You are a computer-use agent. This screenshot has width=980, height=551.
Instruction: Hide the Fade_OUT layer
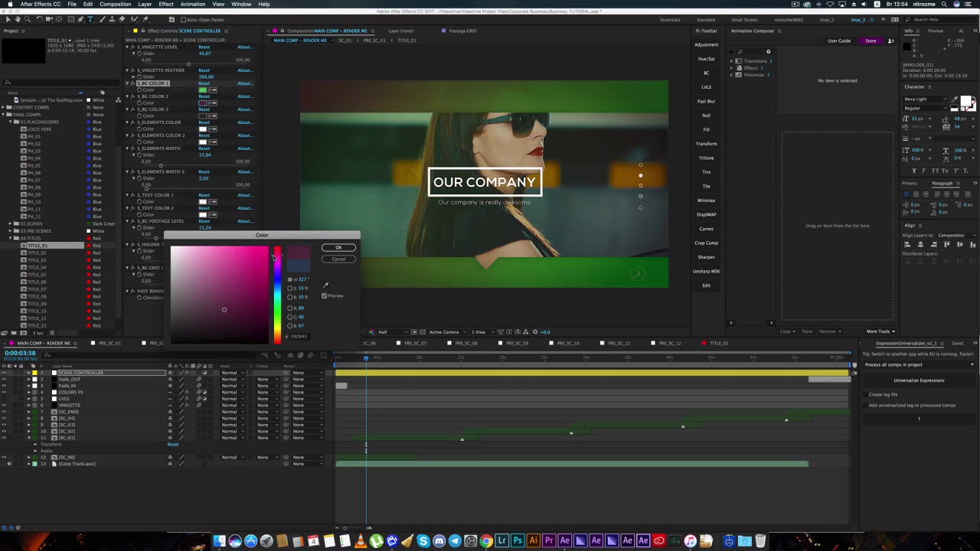(4, 380)
